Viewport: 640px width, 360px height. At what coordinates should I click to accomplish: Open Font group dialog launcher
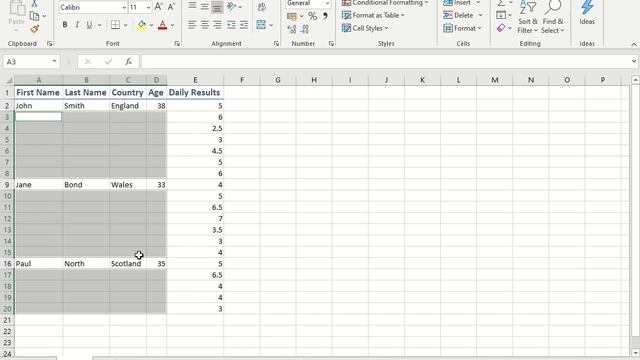click(177, 43)
